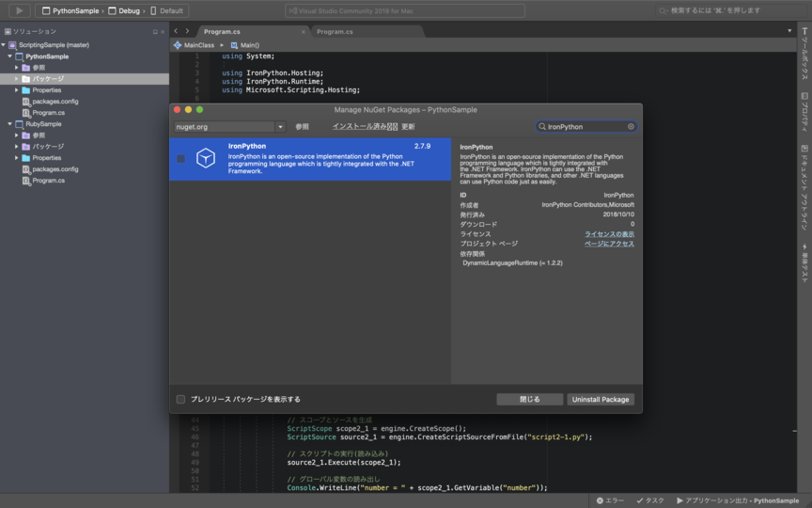The height and width of the screenshot is (508, 812).
Task: Open Program.cs under RubySample
Action: pyautogui.click(x=48, y=181)
